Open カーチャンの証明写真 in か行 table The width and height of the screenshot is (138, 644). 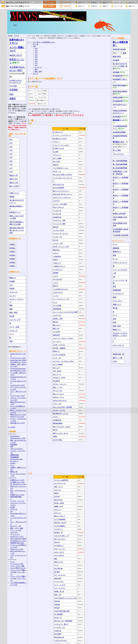(61, 480)
